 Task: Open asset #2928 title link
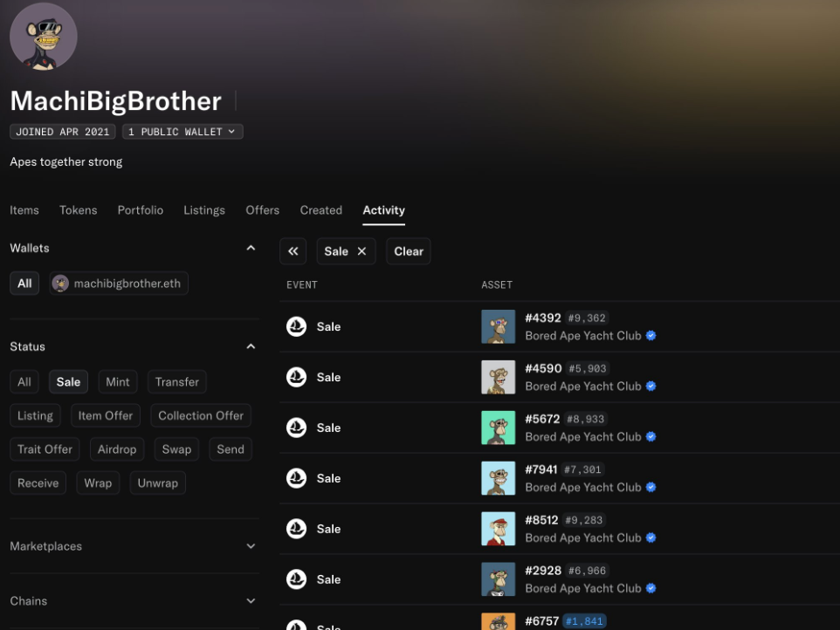point(543,571)
